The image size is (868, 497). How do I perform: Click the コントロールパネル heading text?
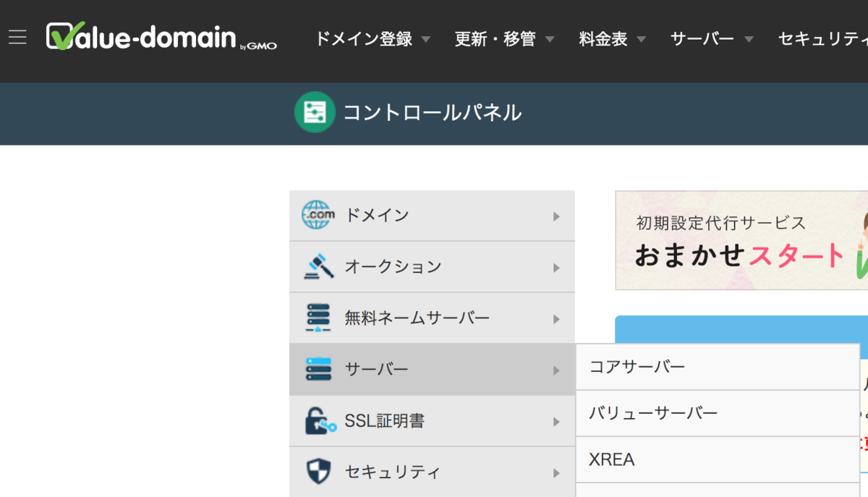pyautogui.click(x=433, y=113)
